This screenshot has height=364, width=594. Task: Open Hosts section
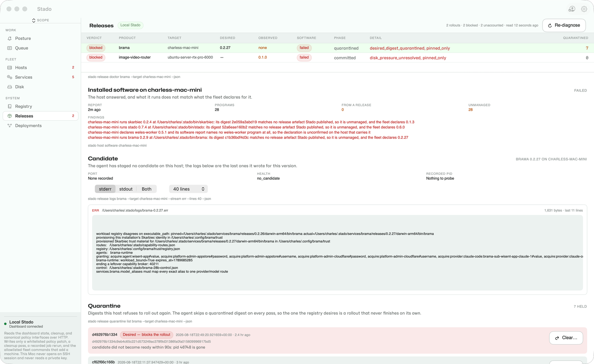[x=41, y=68]
